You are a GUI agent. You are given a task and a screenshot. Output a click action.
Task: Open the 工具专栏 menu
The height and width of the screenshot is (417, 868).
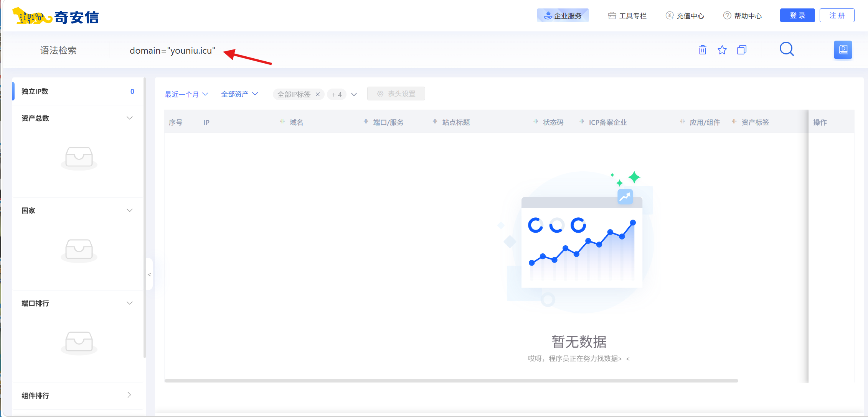(x=627, y=16)
